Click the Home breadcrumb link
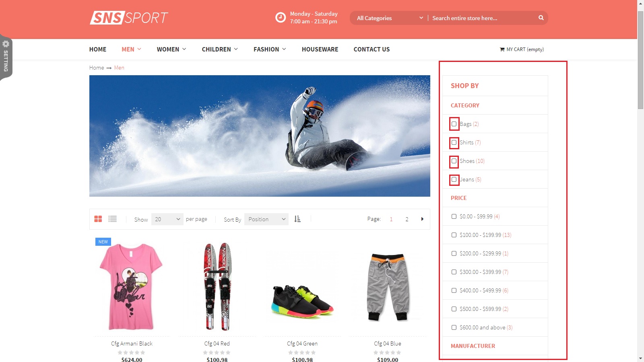 click(97, 68)
